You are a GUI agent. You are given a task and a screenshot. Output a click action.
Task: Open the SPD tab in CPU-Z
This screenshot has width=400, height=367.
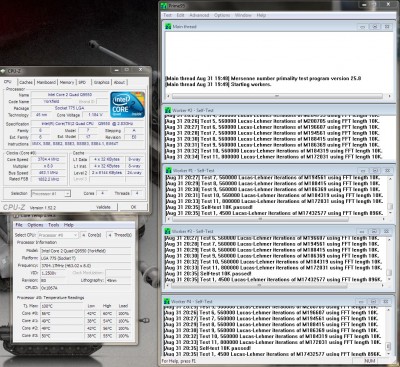[82, 82]
